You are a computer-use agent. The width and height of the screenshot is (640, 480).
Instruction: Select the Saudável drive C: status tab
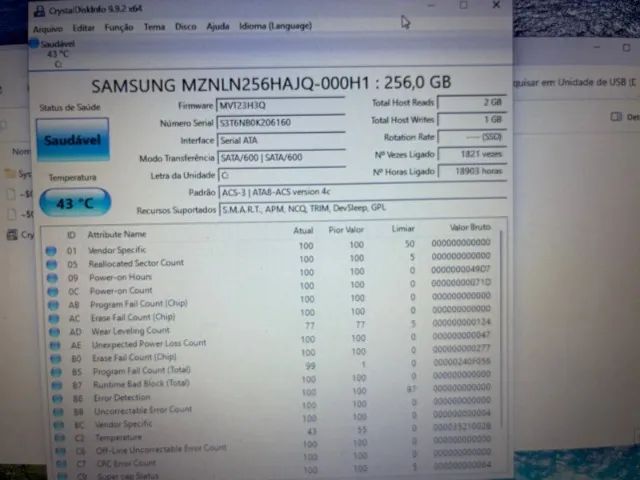coord(54,53)
